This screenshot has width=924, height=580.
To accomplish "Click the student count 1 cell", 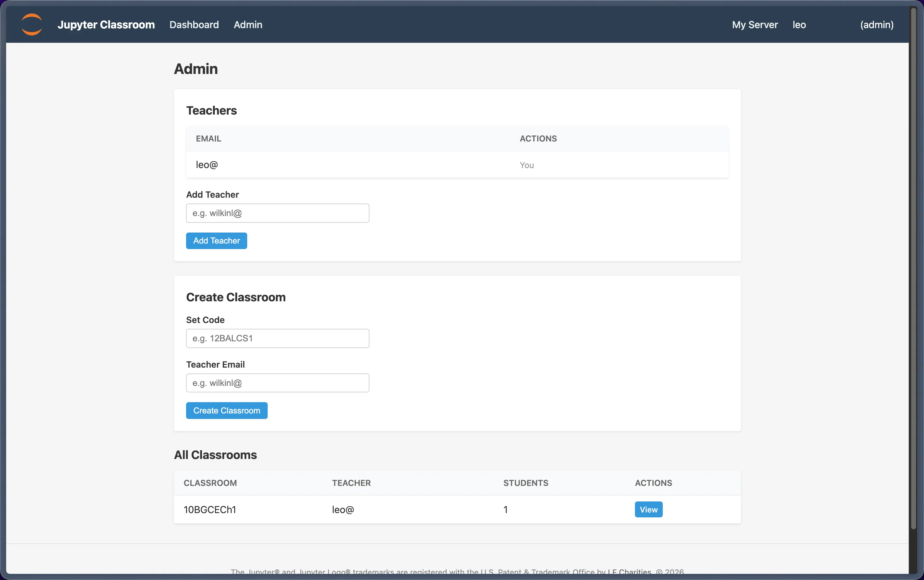I will [x=505, y=509].
